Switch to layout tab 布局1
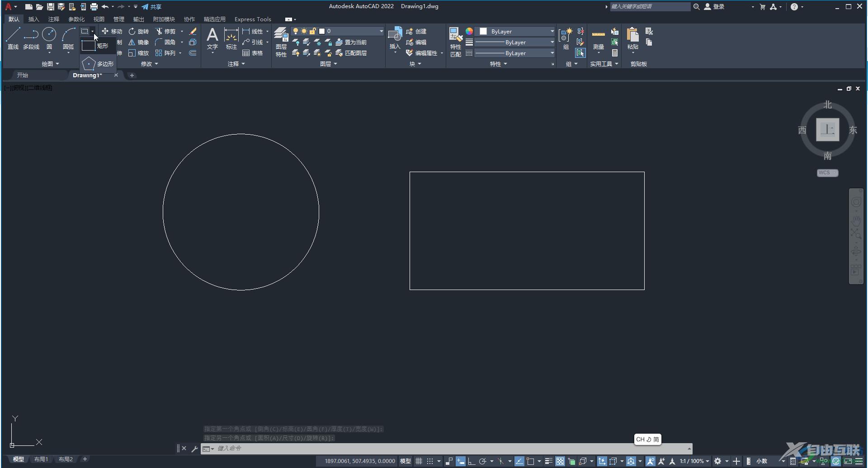This screenshot has width=868, height=468. pyautogui.click(x=41, y=459)
